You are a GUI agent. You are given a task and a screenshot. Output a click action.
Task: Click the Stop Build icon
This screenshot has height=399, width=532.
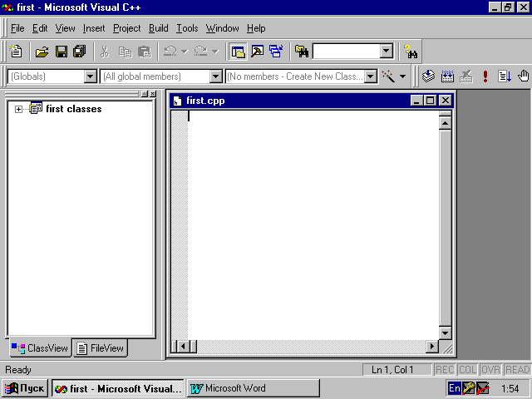466,76
